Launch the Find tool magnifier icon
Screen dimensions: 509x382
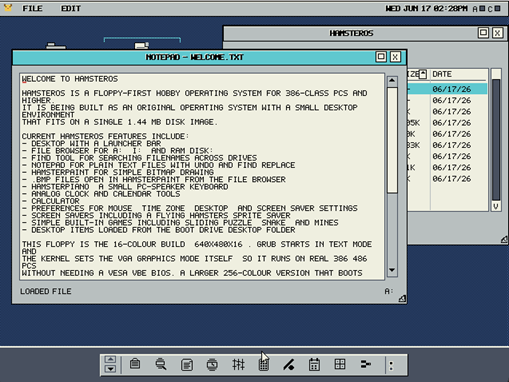click(x=161, y=364)
